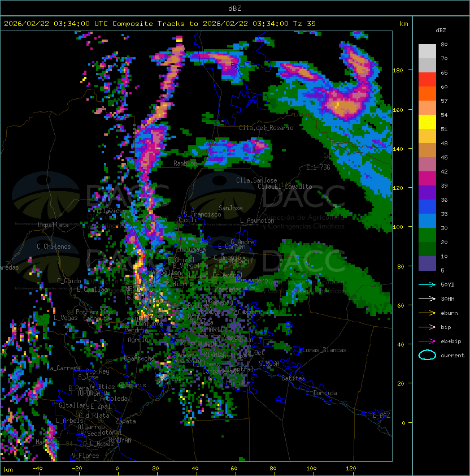Pick the dusty pink 42-45 dBZ swatch
470x476 pixels.
[427, 165]
